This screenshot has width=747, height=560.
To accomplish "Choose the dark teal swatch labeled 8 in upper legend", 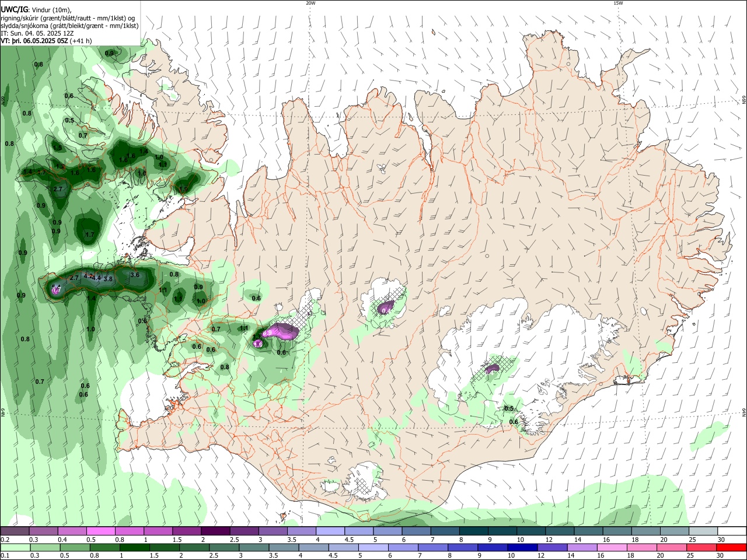I will [473, 531].
